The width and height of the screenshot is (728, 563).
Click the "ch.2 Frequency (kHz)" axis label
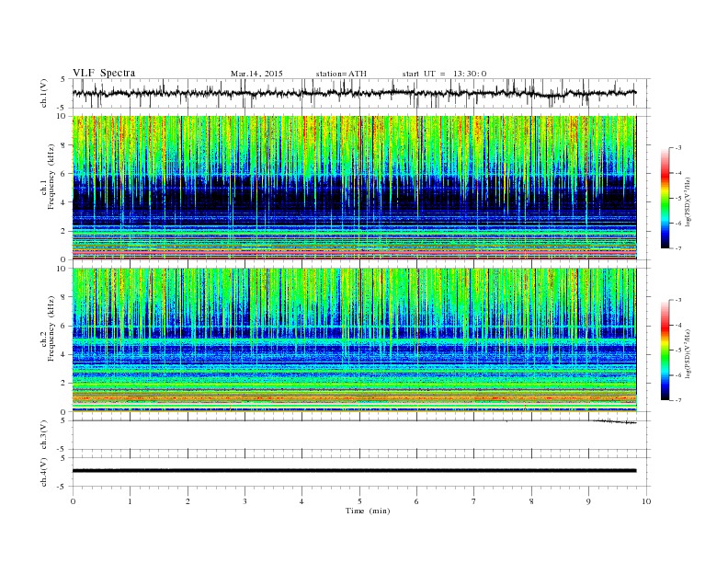pyautogui.click(x=47, y=327)
